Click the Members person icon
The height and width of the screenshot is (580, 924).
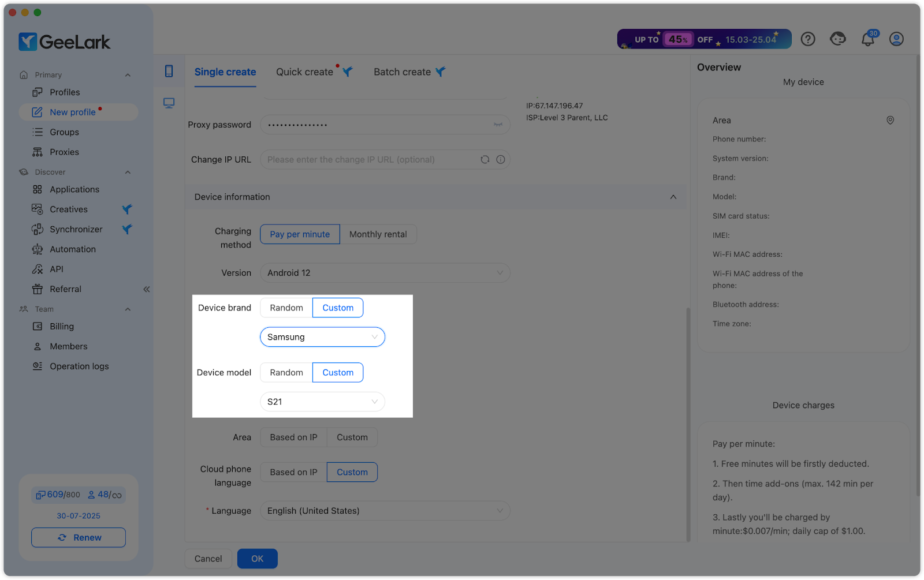(38, 346)
